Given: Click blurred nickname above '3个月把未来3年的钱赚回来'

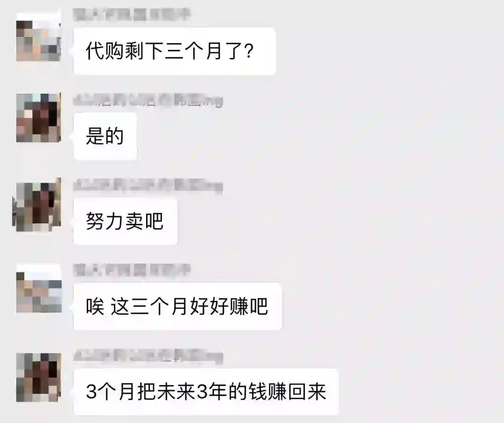Looking at the screenshot, I should coord(148,356).
